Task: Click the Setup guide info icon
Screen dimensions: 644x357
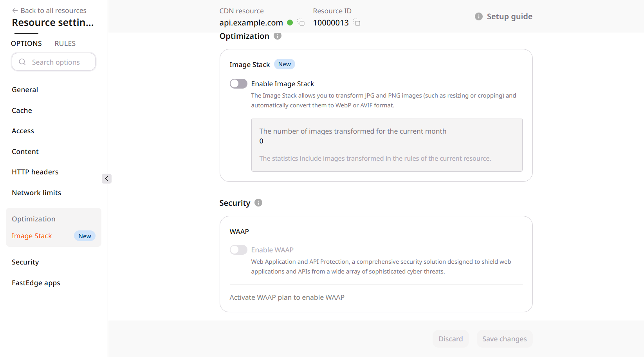Action: pos(478,16)
